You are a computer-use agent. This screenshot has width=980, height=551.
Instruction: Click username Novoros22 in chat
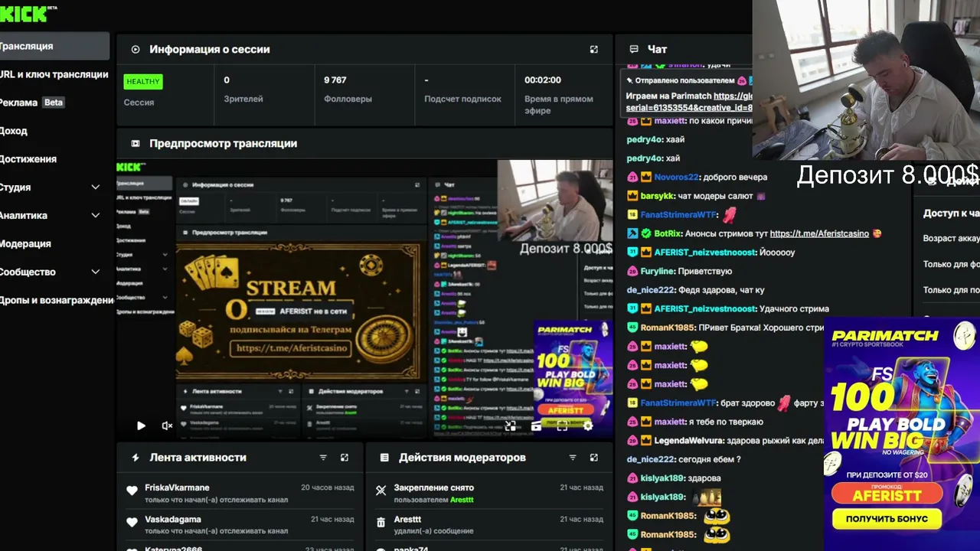coord(677,178)
